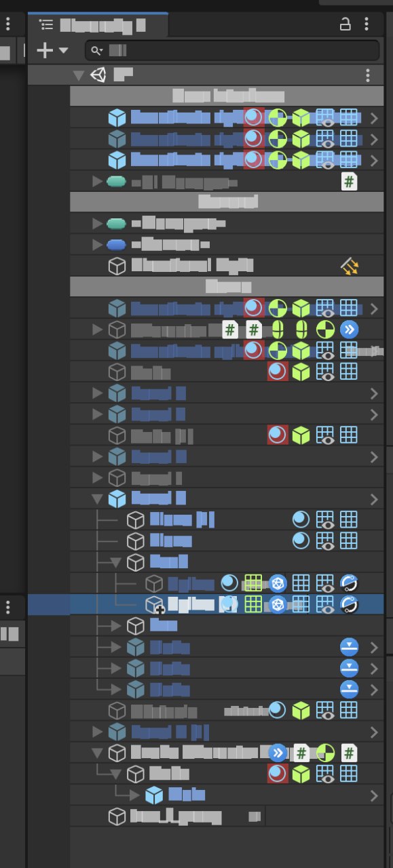The height and width of the screenshot is (868, 393).
Task: Click the plus create button
Action: [x=44, y=50]
